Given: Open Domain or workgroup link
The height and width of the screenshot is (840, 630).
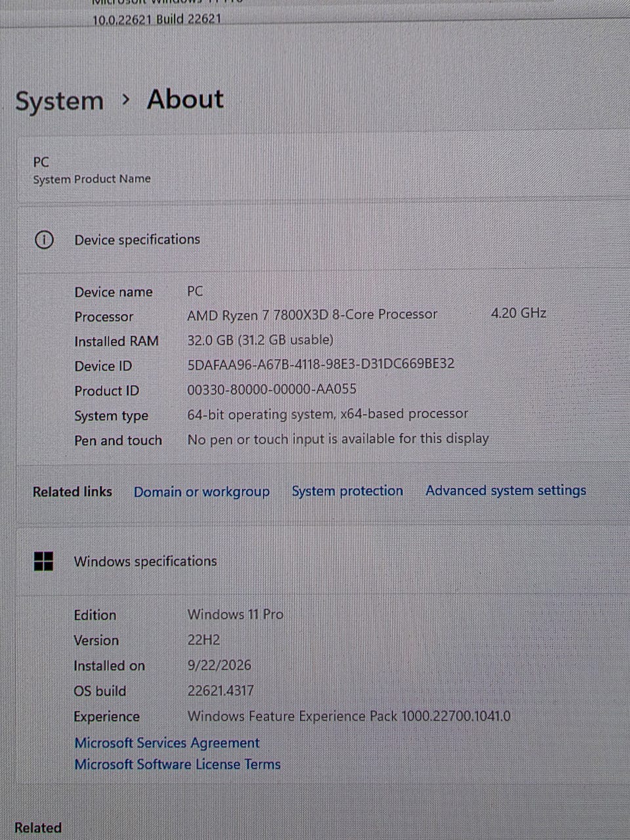Looking at the screenshot, I should [201, 492].
